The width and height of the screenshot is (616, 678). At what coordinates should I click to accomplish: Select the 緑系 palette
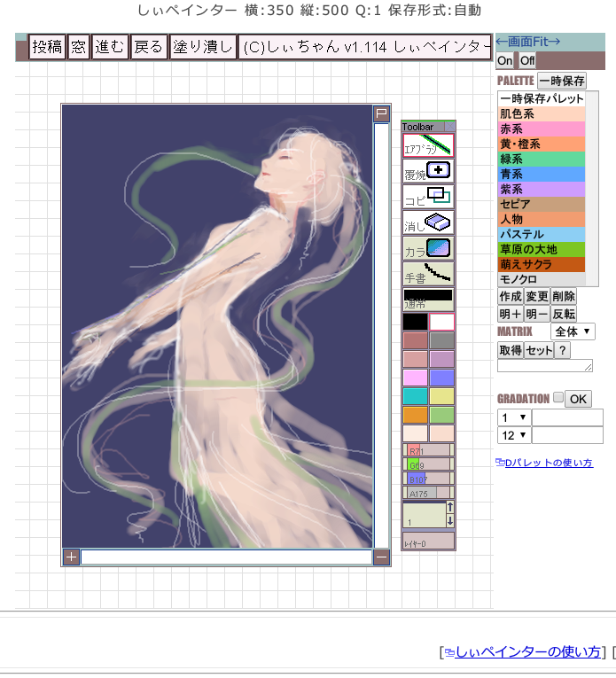(x=542, y=160)
